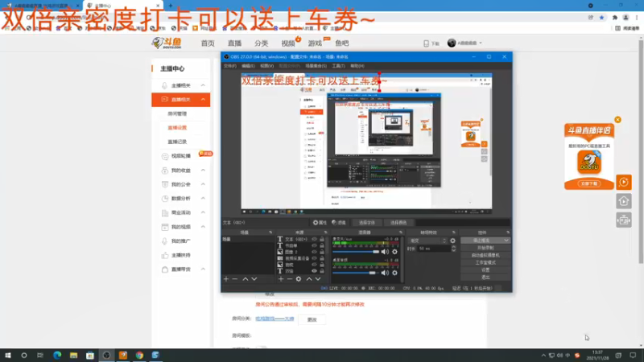Image resolution: width=644 pixels, height=362 pixels.
Task: Toggle lock on 图像 2 source
Action: click(322, 252)
